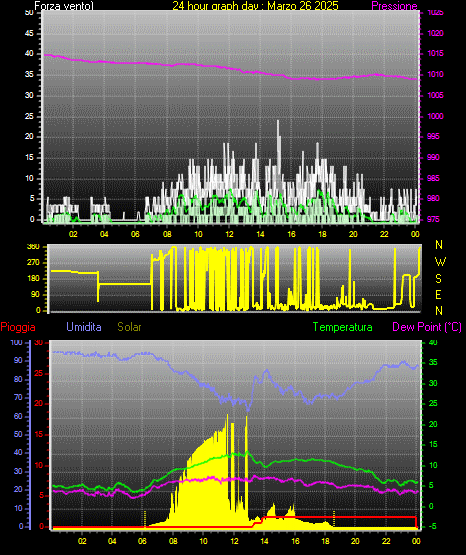Click the Forza vento axis title
466x555 pixels.
click(x=64, y=6)
